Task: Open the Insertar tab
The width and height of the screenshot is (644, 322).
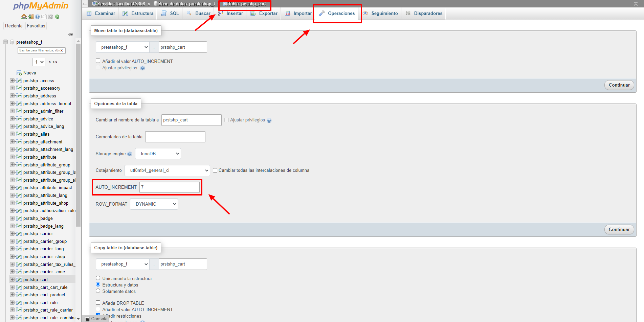Action: point(231,13)
